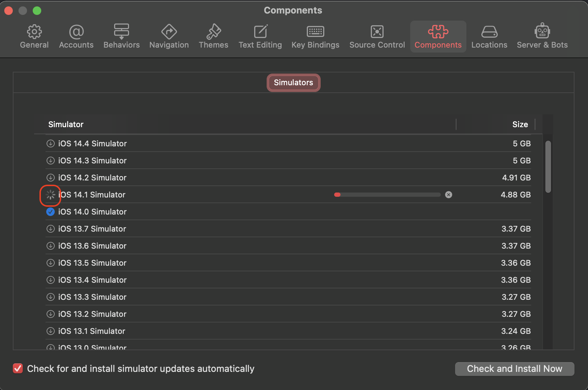
Task: Click the iOS 14.1 download progress bar
Action: (387, 195)
